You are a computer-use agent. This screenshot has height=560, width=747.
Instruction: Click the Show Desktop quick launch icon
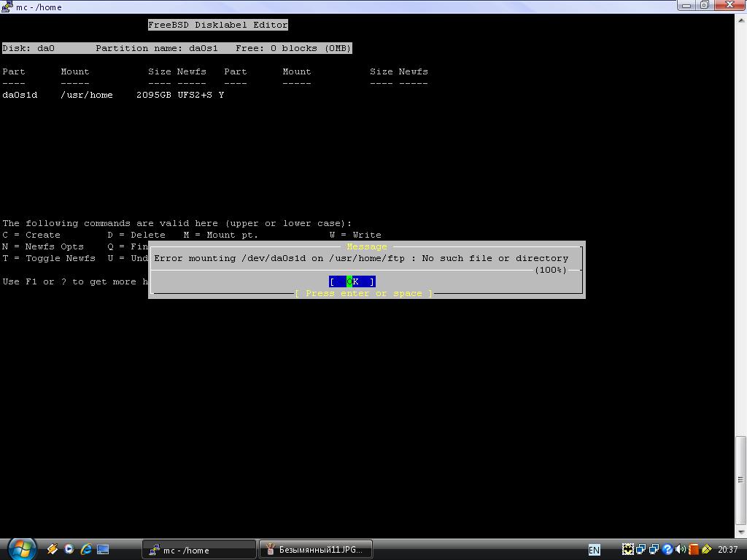103,549
